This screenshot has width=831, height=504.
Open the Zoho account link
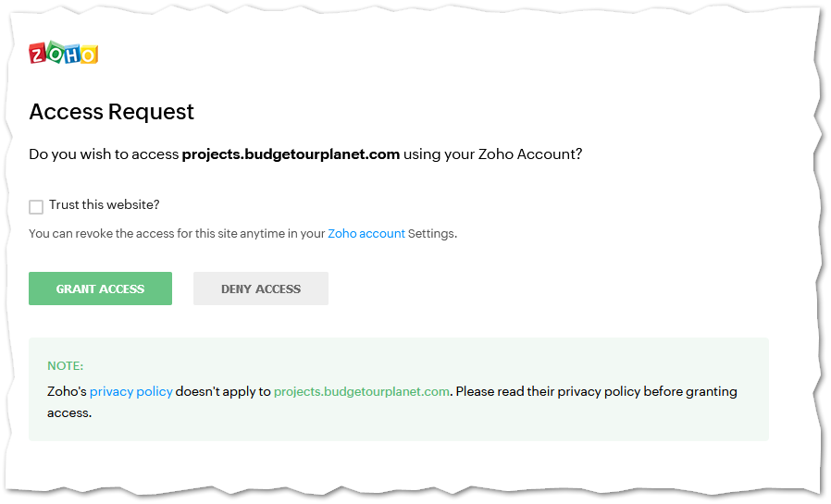pyautogui.click(x=366, y=233)
